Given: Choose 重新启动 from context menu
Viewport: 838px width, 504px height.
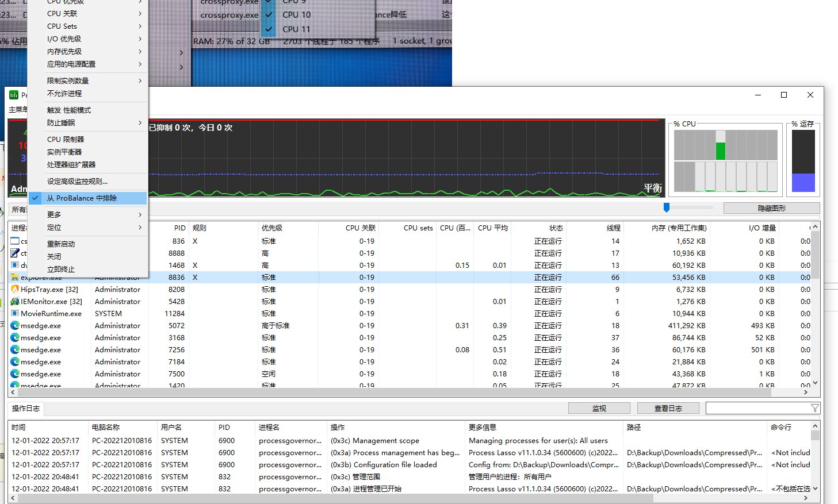Looking at the screenshot, I should (88, 244).
